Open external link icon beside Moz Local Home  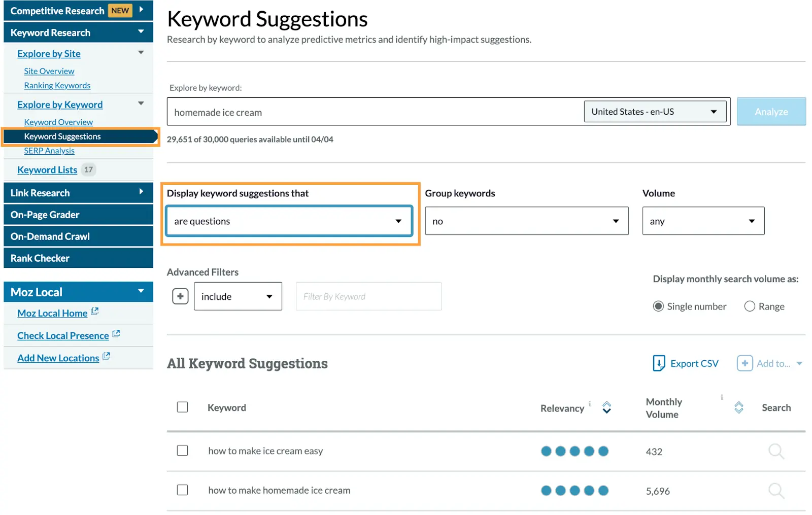click(95, 312)
